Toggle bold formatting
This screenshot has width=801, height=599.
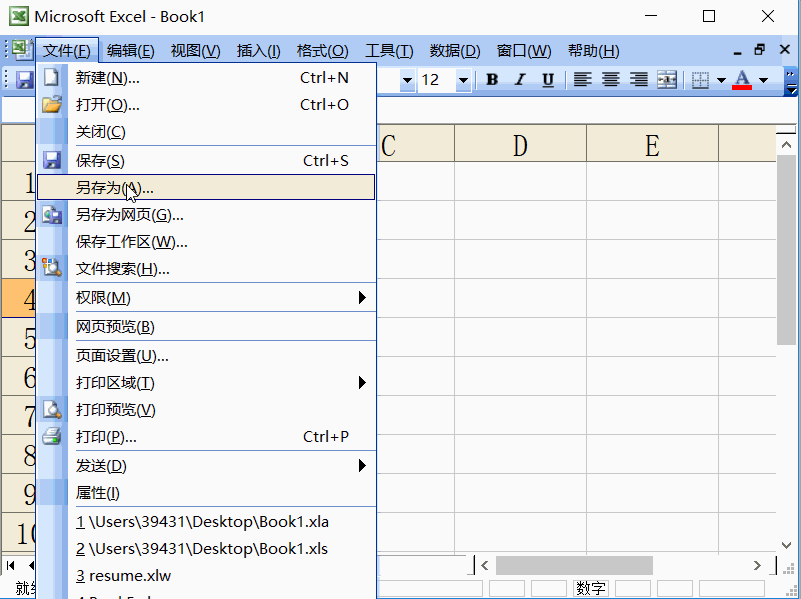[x=490, y=79]
